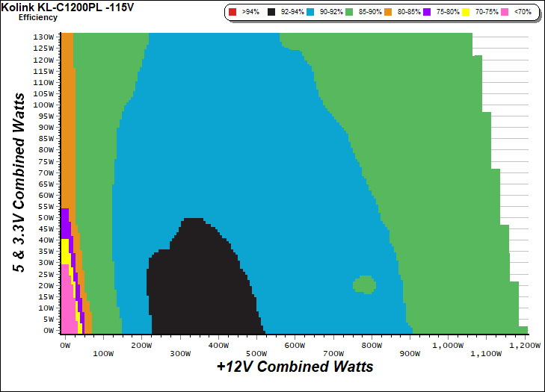Click the +12V Combined Watts axis title
Screen dimensions: 545x392
295,367
